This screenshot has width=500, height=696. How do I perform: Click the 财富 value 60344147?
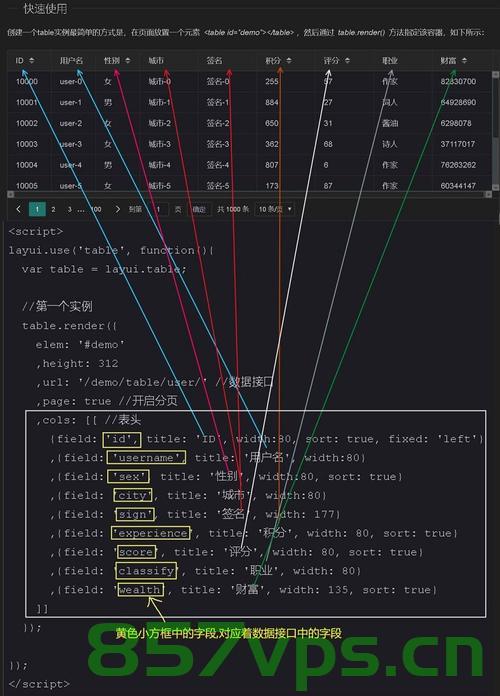[458, 186]
